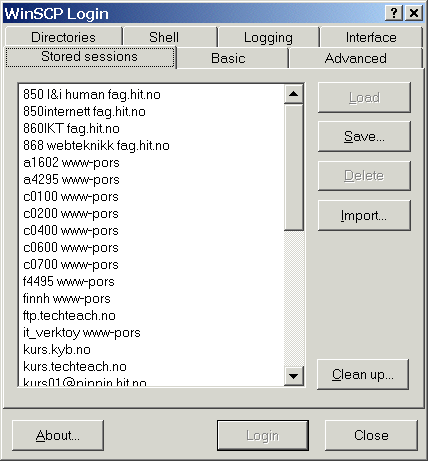Image resolution: width=428 pixels, height=461 pixels.
Task: Click the session list scroll up arrow
Action: [x=294, y=94]
